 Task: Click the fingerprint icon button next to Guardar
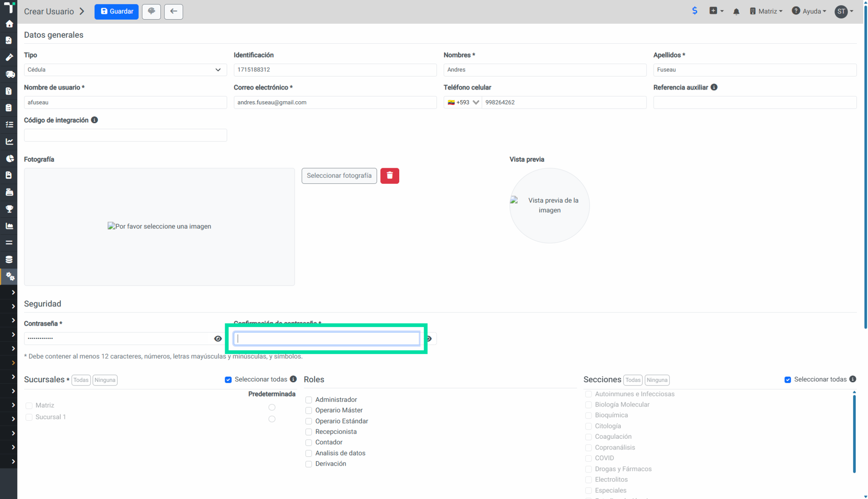coord(151,11)
